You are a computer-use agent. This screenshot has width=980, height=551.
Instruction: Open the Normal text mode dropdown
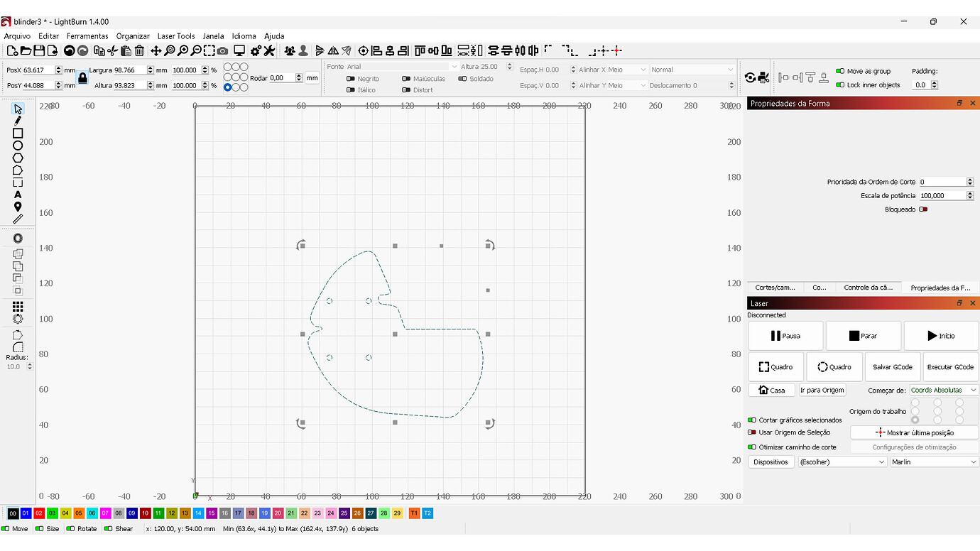click(692, 70)
